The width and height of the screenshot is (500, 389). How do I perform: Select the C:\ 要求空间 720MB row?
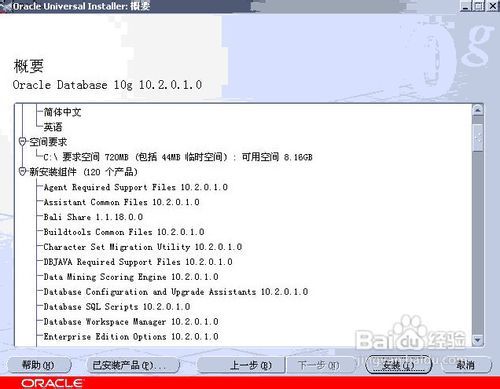pyautogui.click(x=178, y=157)
